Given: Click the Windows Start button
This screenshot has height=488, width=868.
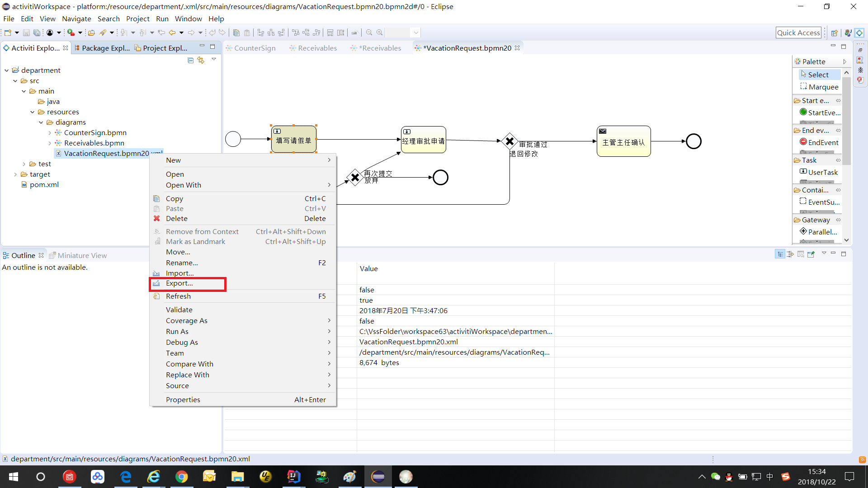Looking at the screenshot, I should [13, 477].
